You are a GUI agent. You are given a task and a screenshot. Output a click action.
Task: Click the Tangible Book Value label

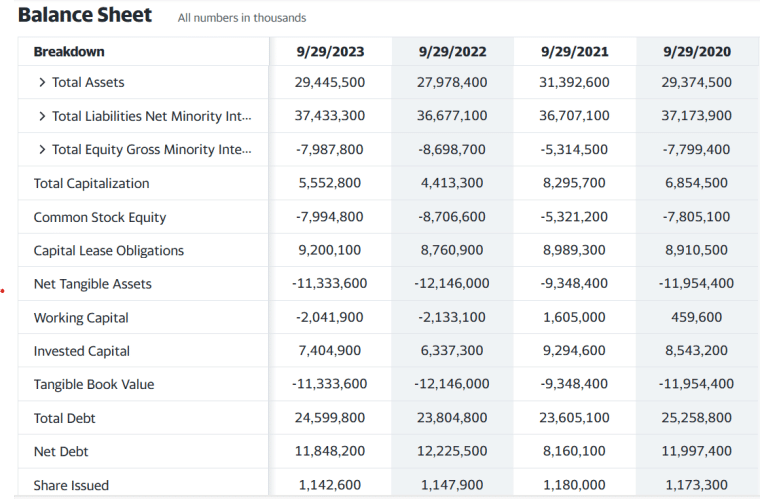pos(94,385)
